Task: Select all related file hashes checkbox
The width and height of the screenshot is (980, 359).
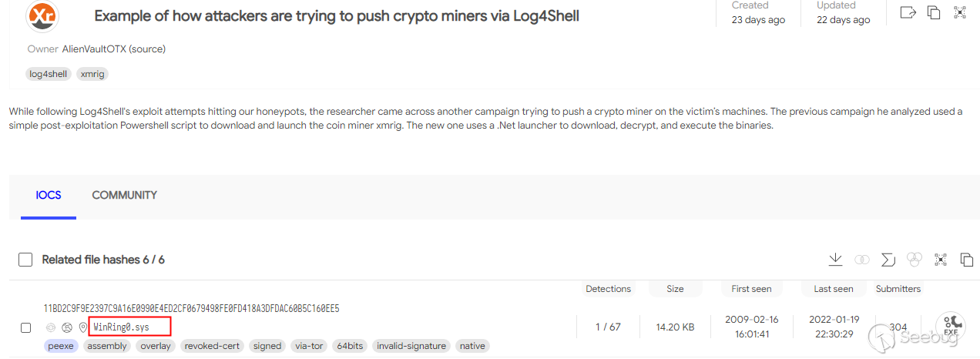Action: [25, 260]
